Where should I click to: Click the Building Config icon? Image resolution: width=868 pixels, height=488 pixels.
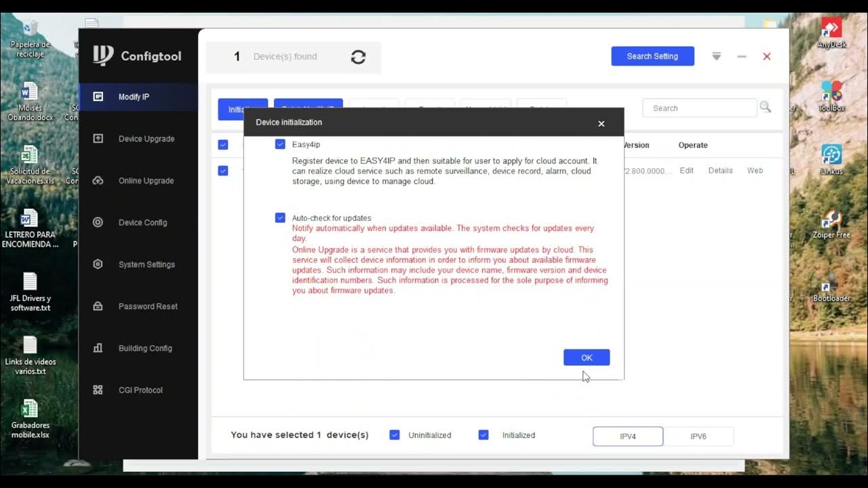[x=98, y=348]
